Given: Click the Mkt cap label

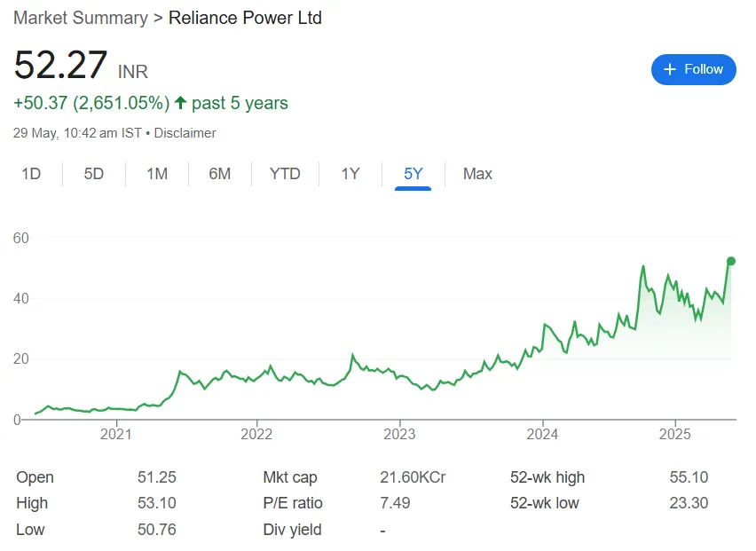Looking at the screenshot, I should point(290,477).
